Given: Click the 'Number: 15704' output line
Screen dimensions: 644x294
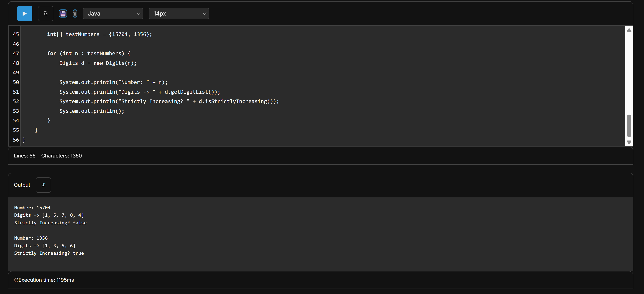Looking at the screenshot, I should tap(32, 208).
